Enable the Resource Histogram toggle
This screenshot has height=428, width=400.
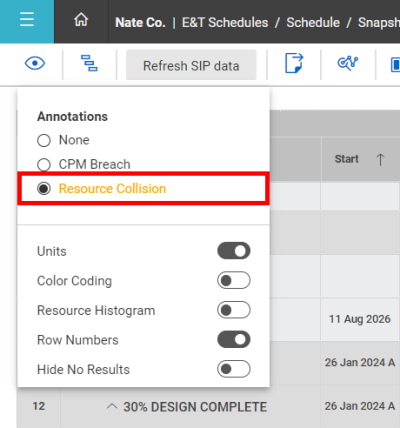pos(234,310)
